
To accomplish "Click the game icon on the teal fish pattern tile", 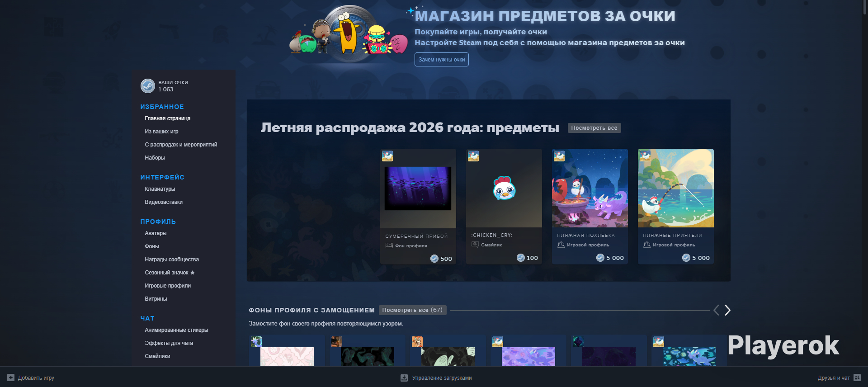I will pyautogui.click(x=659, y=342).
